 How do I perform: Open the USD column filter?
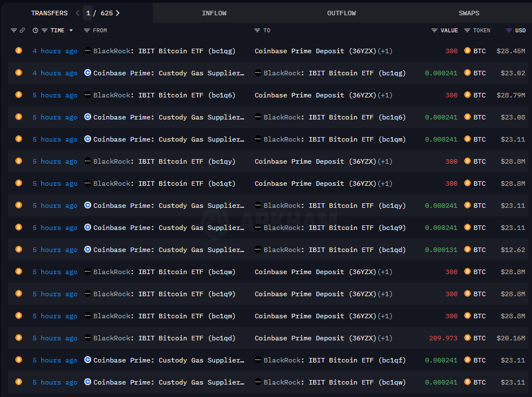click(509, 31)
